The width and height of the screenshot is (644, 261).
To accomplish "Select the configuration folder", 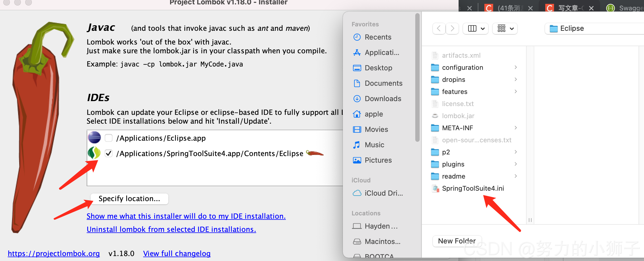I will coord(462,67).
